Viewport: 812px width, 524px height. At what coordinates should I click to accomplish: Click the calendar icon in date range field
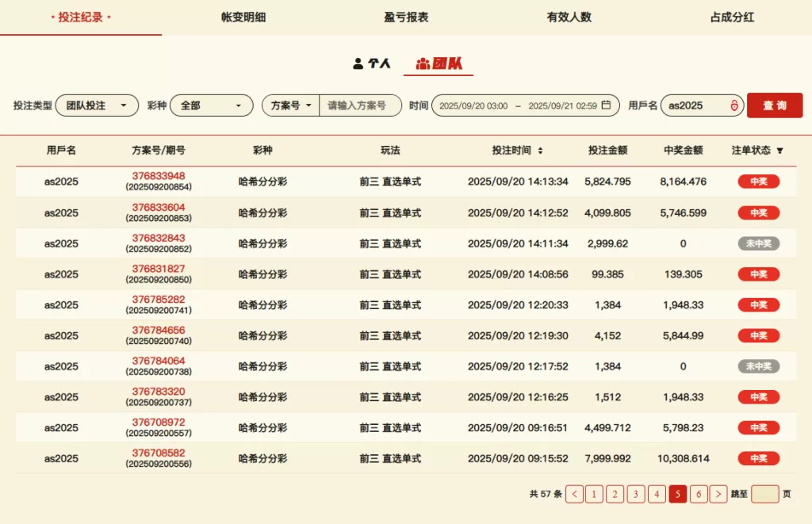point(607,105)
